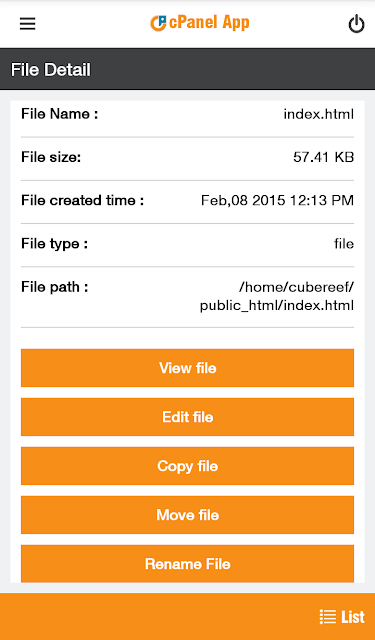Select the Edit file button

[x=187, y=417]
